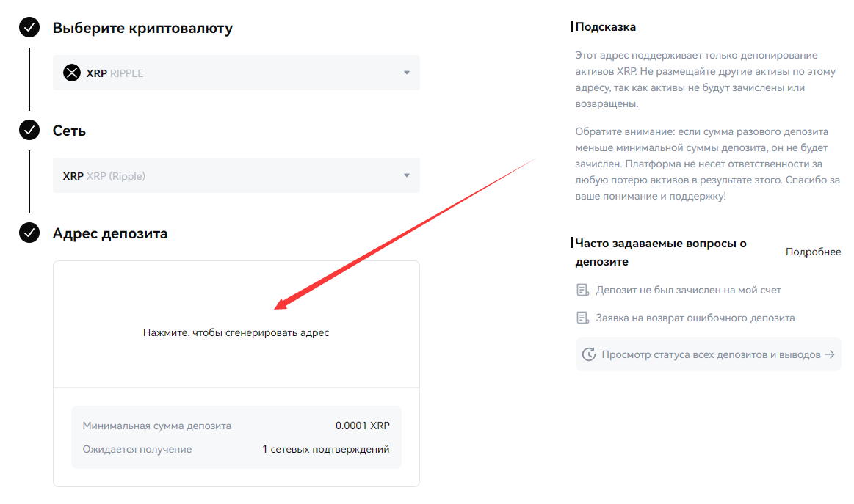Screen dimensions: 854x504
Task: Open the Подробнее link
Action: (813, 252)
